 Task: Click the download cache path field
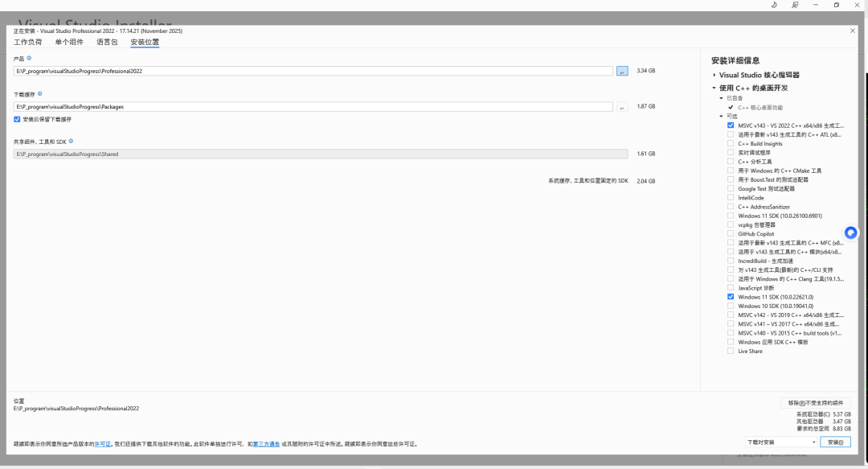313,106
